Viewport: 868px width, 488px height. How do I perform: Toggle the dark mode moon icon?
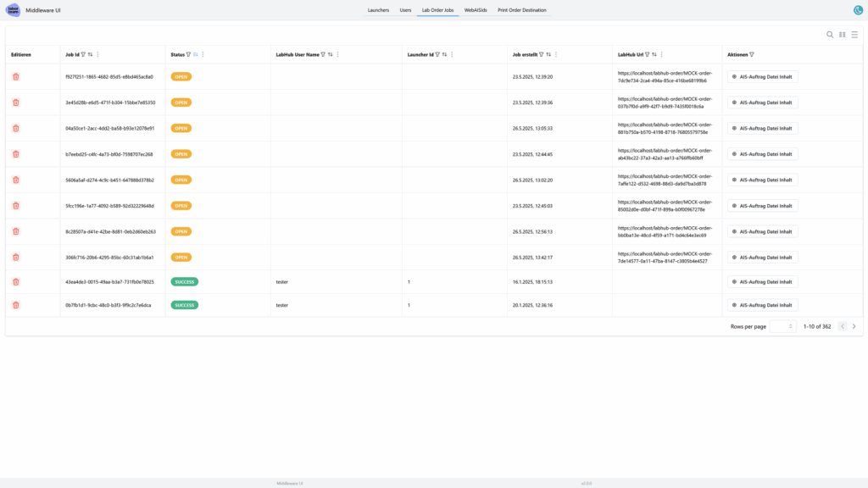click(x=858, y=10)
